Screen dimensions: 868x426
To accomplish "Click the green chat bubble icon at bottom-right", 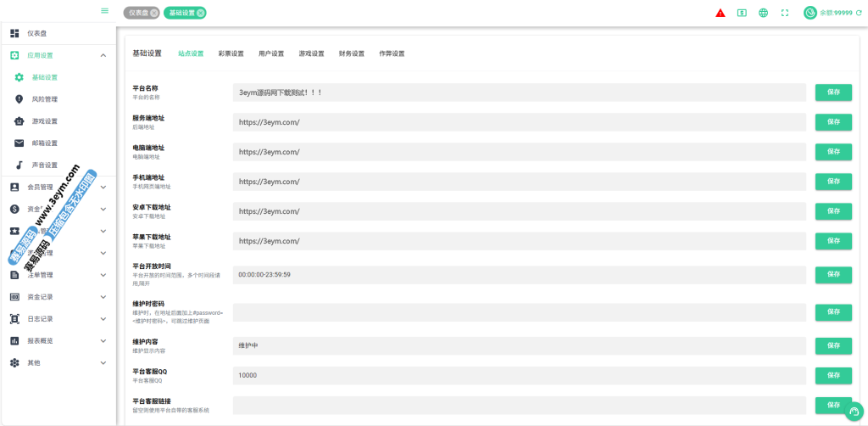I will pyautogui.click(x=854, y=412).
